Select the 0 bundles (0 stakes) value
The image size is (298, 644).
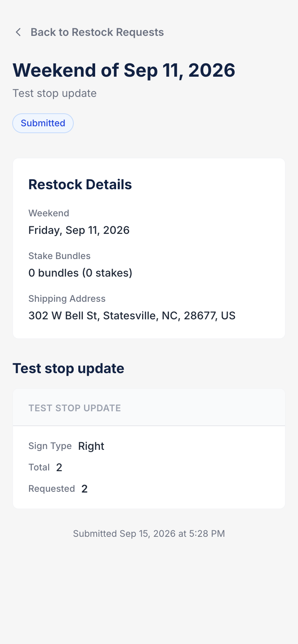(81, 273)
